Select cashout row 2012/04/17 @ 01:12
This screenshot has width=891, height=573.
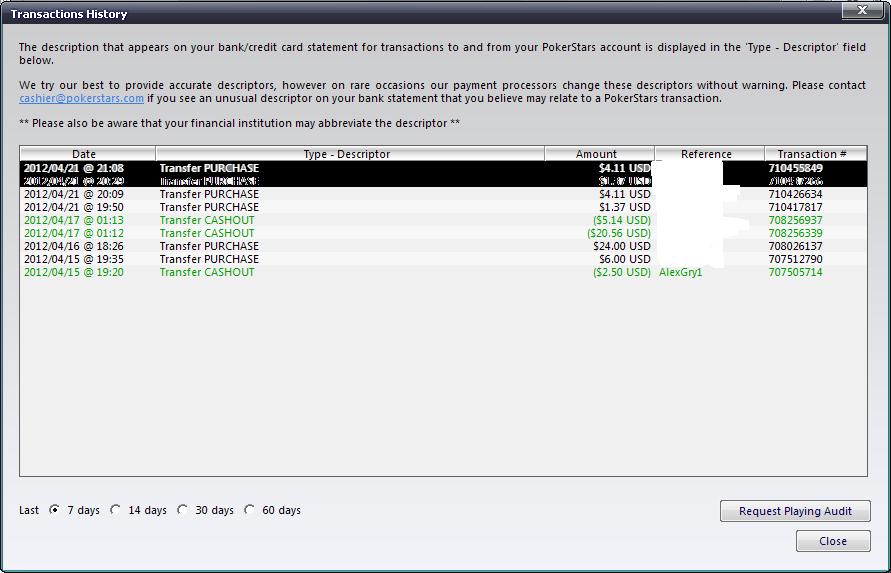pos(443,234)
